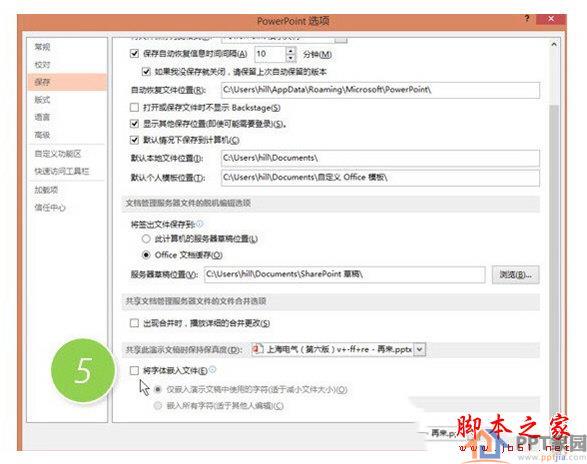
Task: Open 信任中心 category
Action: point(50,207)
